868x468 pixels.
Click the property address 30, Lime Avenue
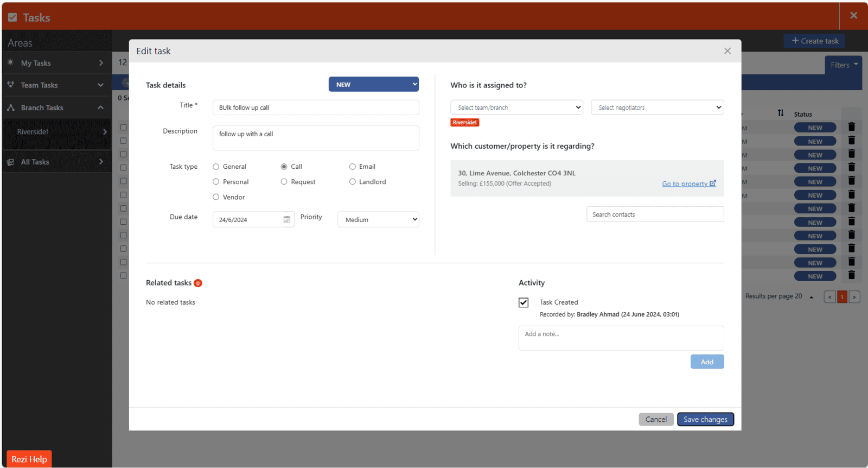[516, 173]
